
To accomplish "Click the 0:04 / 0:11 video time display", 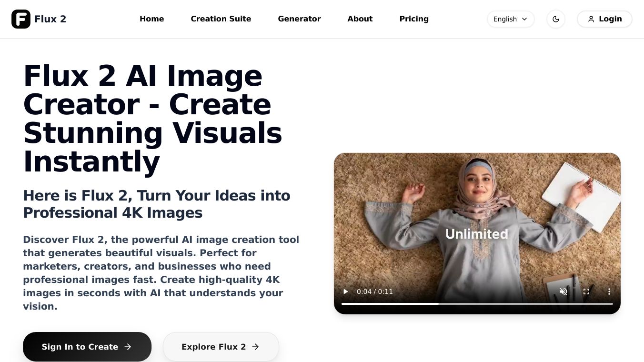I will (x=375, y=292).
